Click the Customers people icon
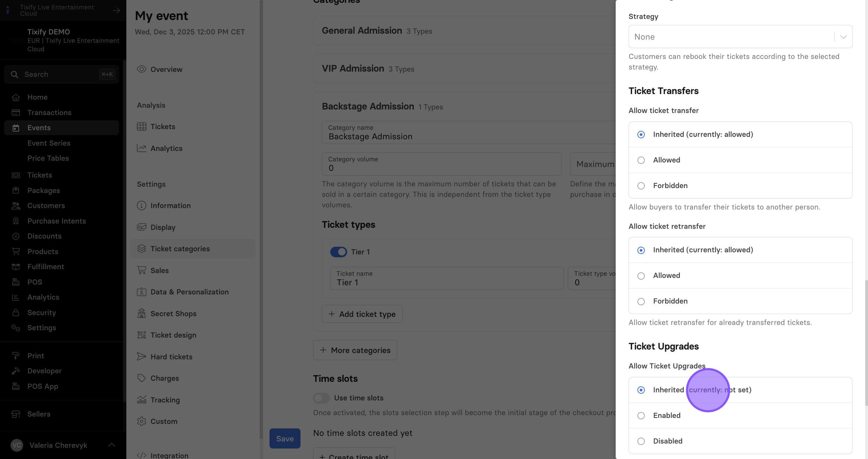Image resolution: width=868 pixels, height=459 pixels. tap(15, 206)
